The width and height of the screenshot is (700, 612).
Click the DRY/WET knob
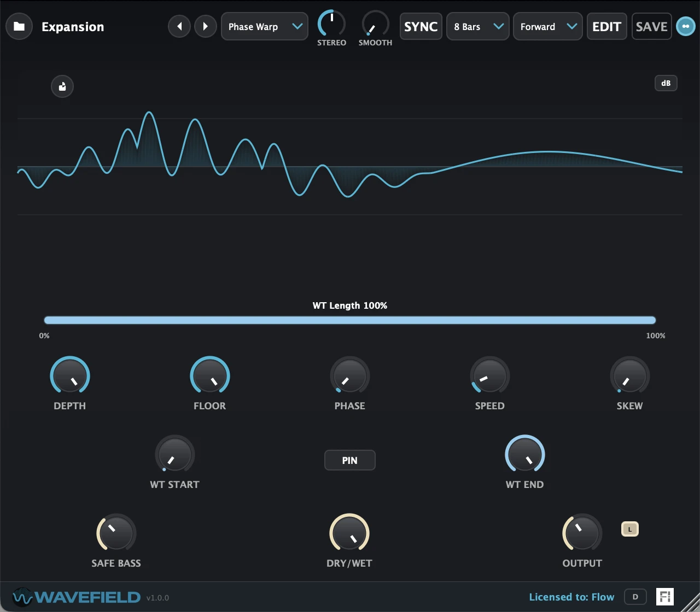349,533
